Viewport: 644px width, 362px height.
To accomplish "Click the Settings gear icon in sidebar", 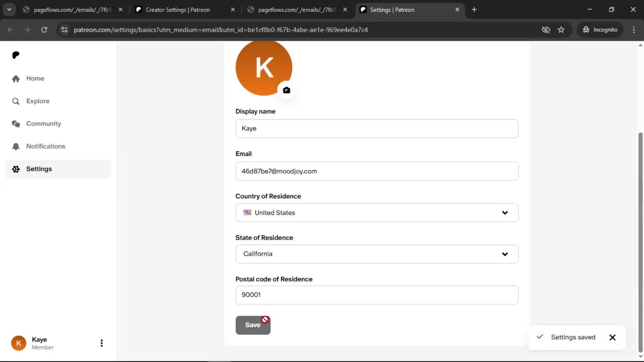I will click(16, 169).
